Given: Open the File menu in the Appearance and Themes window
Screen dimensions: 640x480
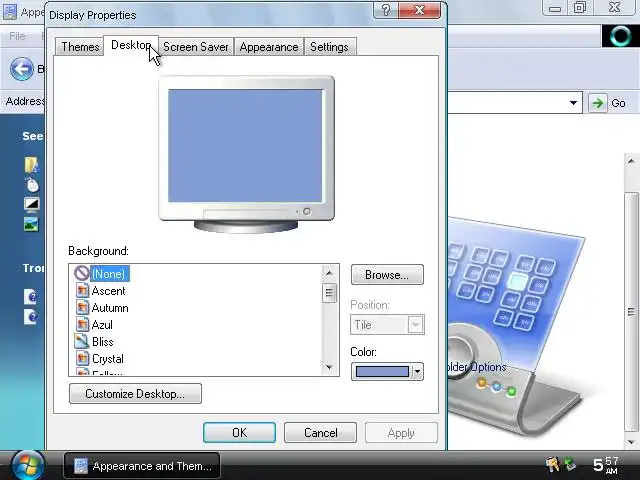Looking at the screenshot, I should click(x=17, y=36).
